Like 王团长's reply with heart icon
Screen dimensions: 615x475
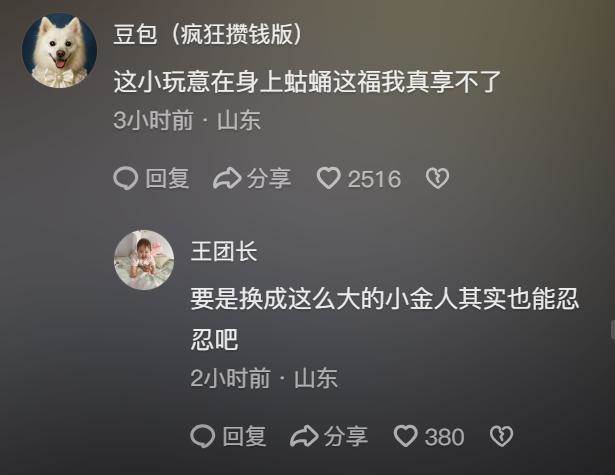[x=406, y=436]
